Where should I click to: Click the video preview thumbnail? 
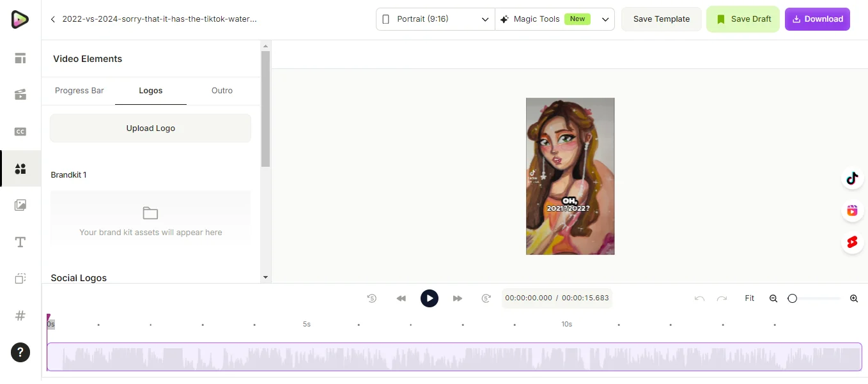click(x=570, y=176)
